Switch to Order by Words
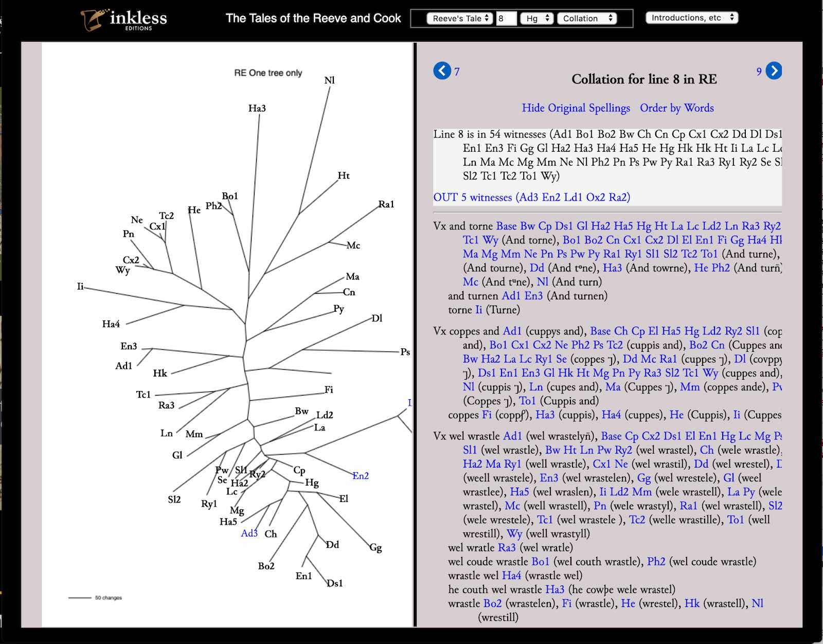Viewport: 823px width, 644px height. coord(676,108)
